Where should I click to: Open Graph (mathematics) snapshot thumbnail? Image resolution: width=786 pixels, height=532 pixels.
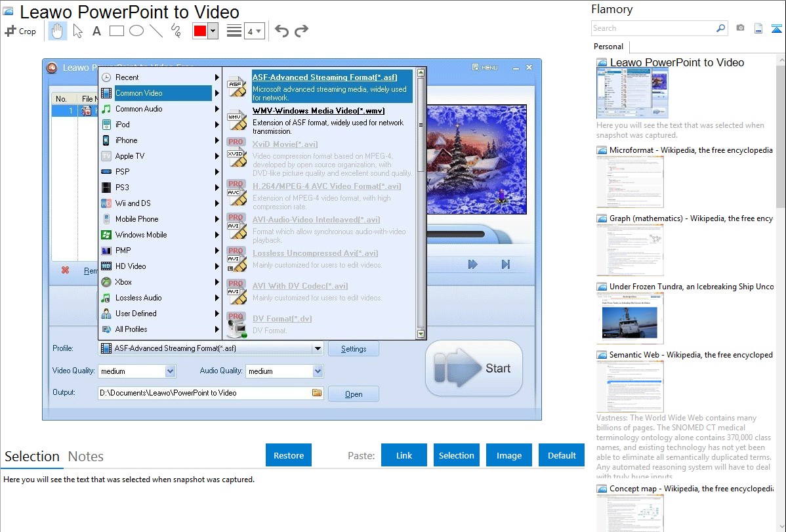click(630, 250)
